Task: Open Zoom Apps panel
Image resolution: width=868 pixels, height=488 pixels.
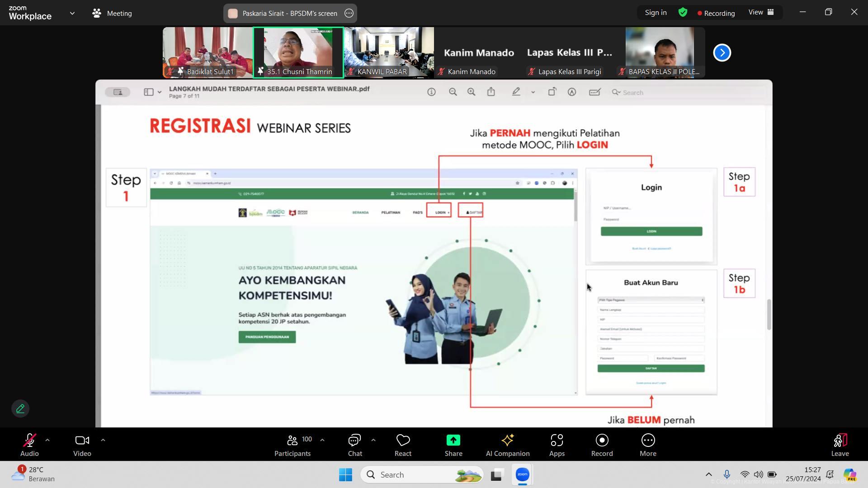Action: click(557, 445)
